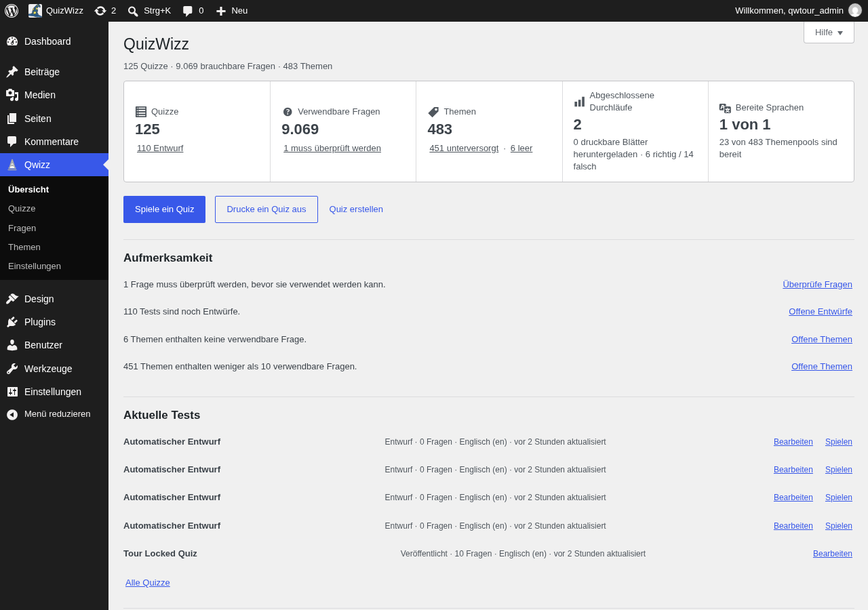
Task: Click the 483 Themen count value
Action: point(439,129)
